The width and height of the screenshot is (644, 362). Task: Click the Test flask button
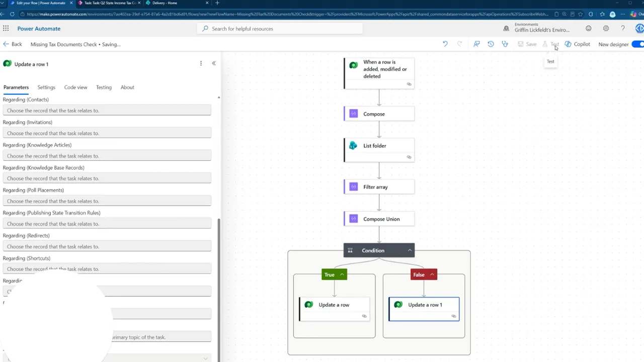coord(550,44)
